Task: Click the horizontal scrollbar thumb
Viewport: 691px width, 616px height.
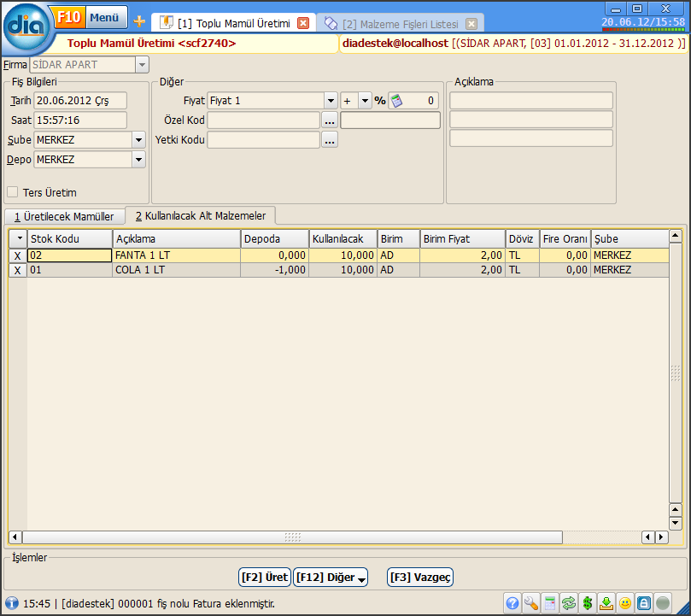Action: 293,537
